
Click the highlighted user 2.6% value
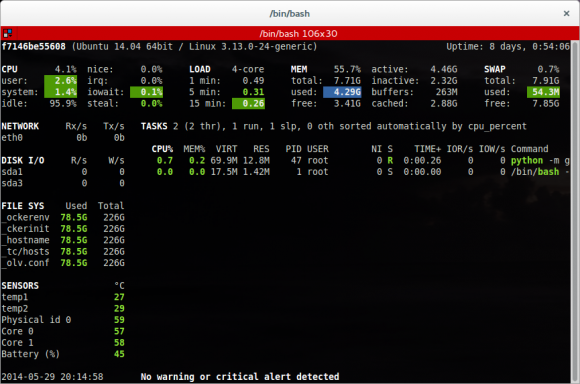click(61, 81)
